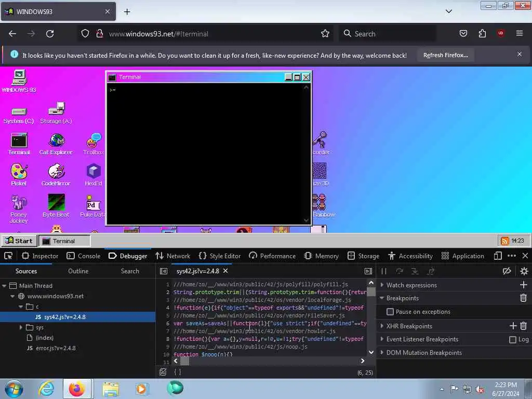The image size is (532, 399).
Task: Switch to the Style Editor tab
Action: tap(220, 256)
